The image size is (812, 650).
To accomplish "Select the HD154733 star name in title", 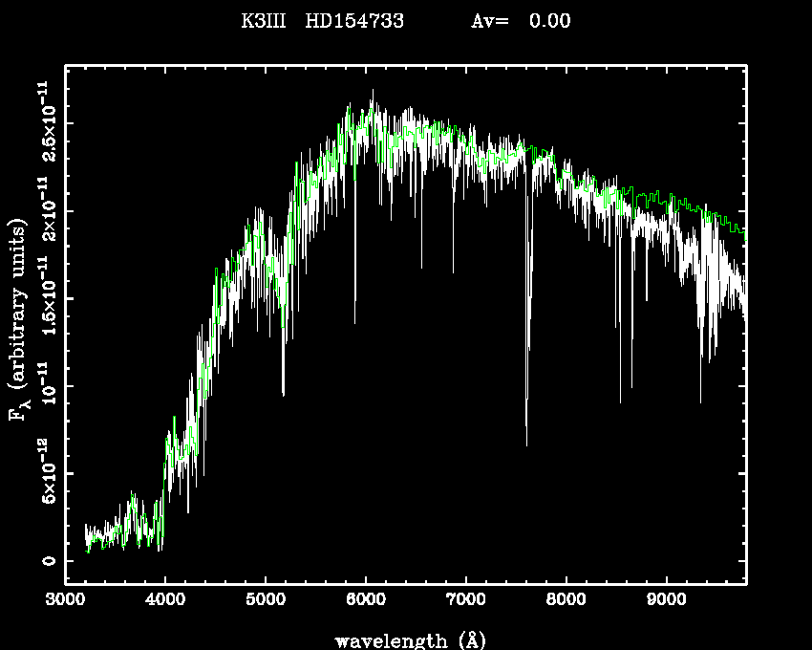I will coord(354,21).
